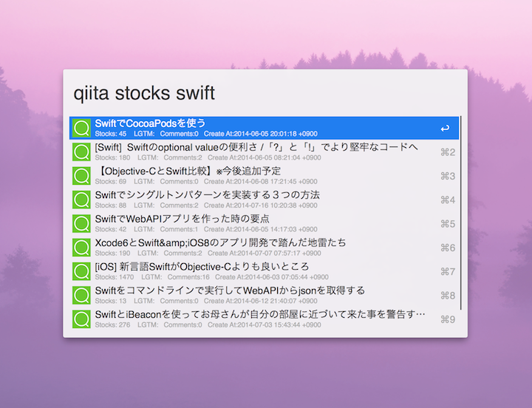
Task: Click the Qiita icon beside the Xcode6とSwift result
Action: 81,248
